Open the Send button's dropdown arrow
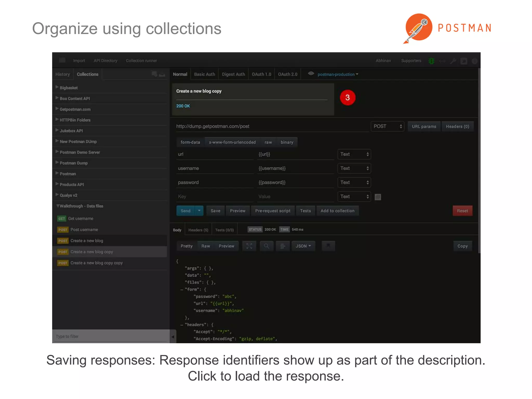 coord(199,211)
